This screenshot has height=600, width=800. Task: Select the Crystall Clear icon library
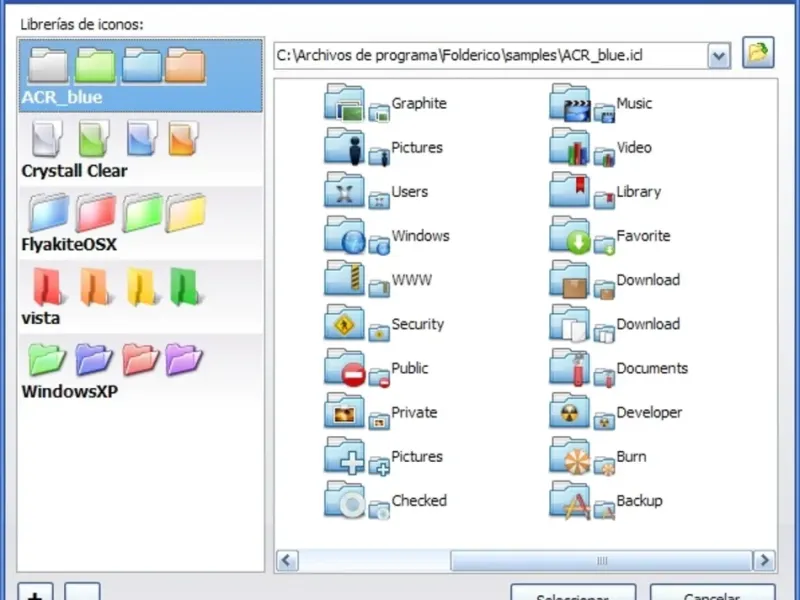click(141, 149)
